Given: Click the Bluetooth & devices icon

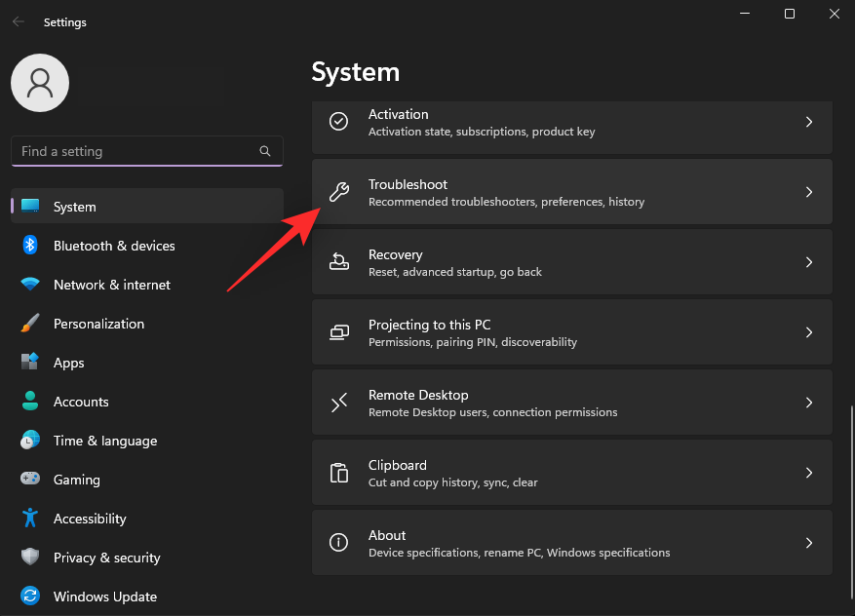Looking at the screenshot, I should [29, 246].
